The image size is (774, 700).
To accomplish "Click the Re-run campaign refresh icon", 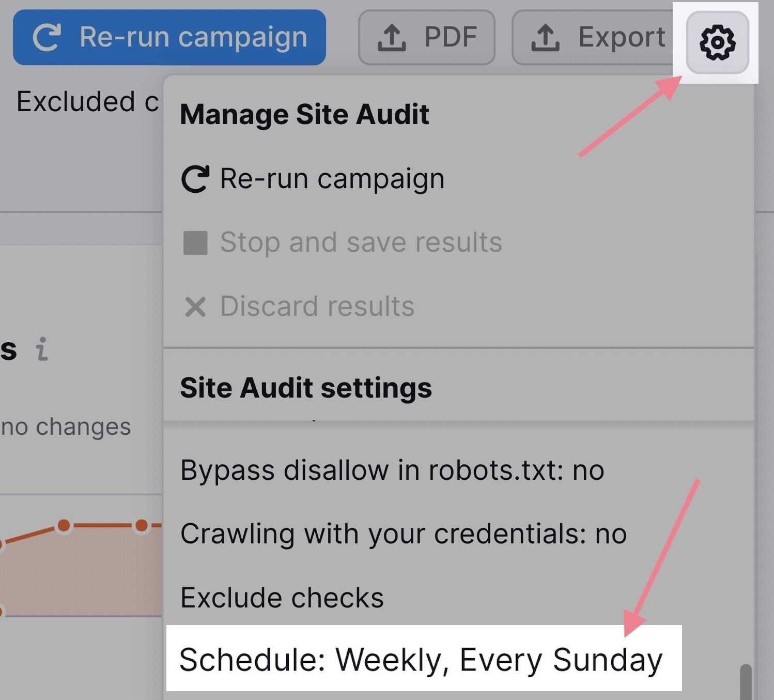I will click(47, 36).
